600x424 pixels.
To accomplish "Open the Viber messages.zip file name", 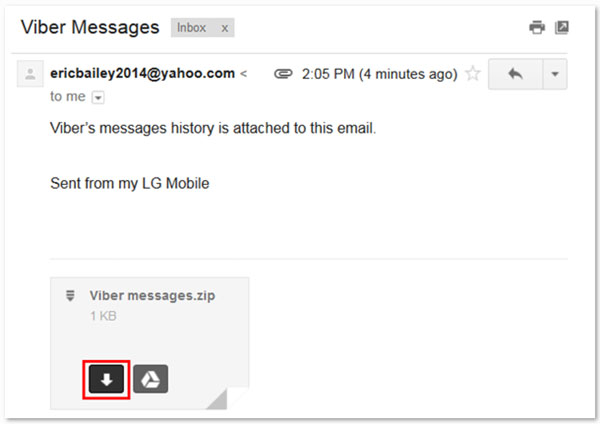I will (152, 295).
